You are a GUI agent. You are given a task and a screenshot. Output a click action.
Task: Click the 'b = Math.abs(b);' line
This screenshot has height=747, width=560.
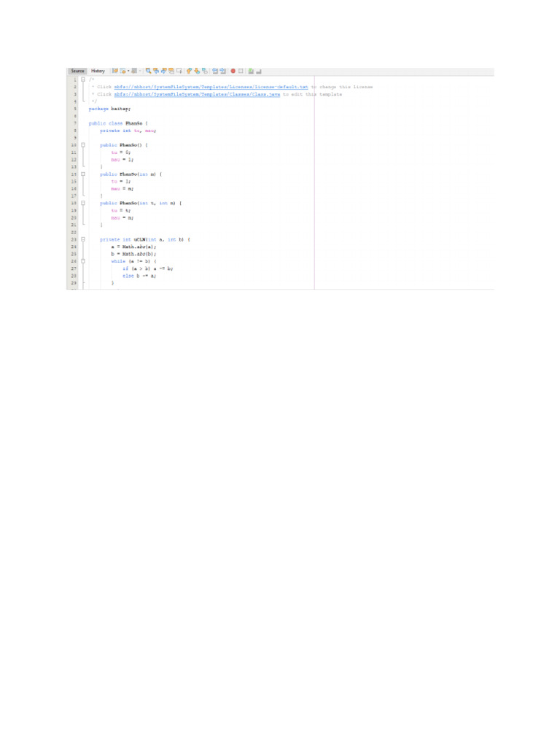[134, 254]
